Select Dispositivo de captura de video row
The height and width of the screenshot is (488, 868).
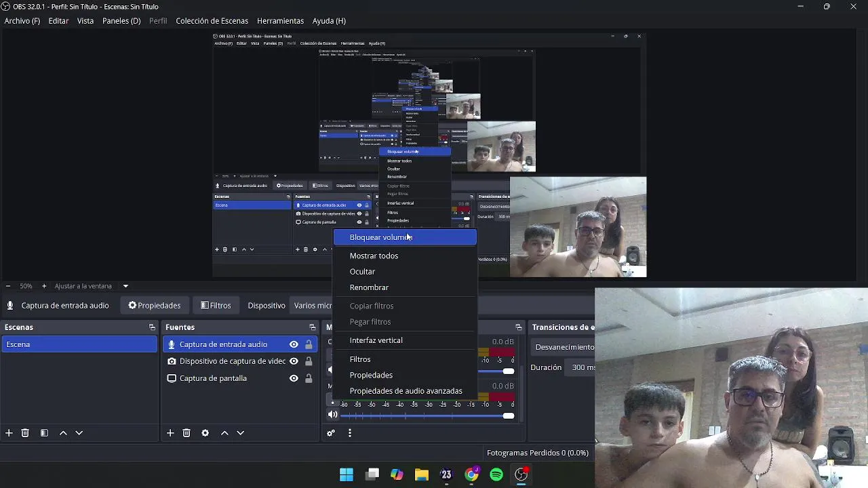(x=241, y=361)
